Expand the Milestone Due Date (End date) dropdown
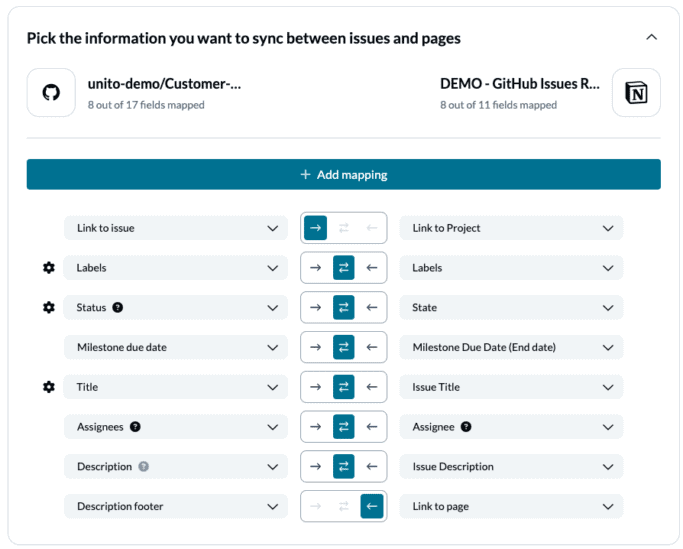683x549 pixels. point(511,347)
